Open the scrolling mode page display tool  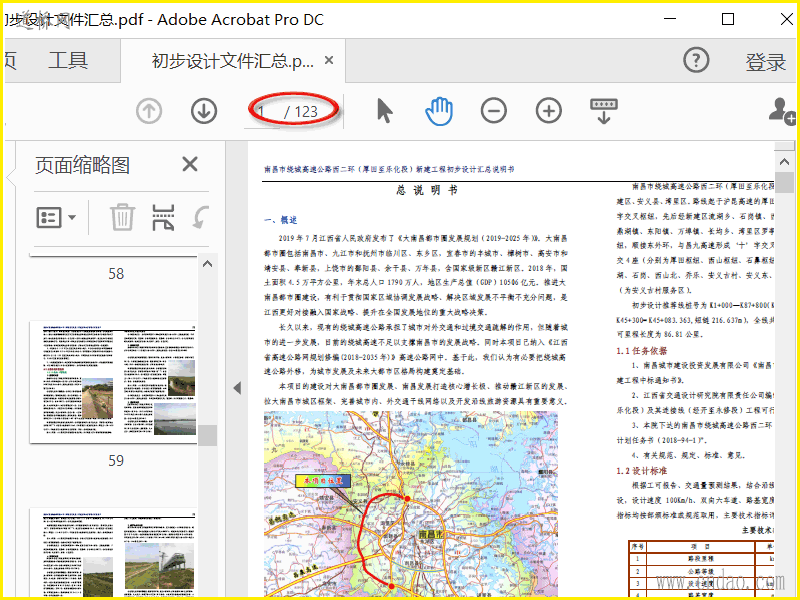click(604, 111)
